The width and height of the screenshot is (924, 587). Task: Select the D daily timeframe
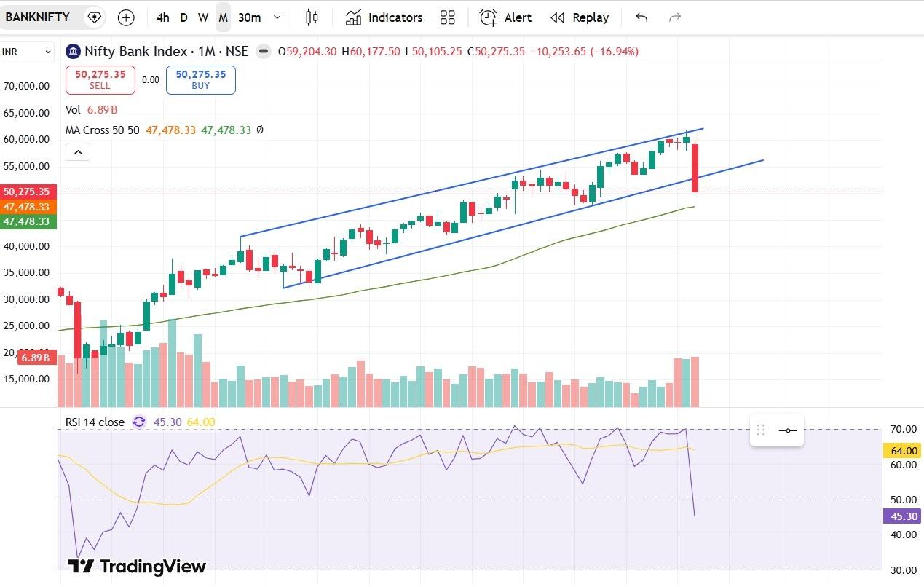(183, 17)
